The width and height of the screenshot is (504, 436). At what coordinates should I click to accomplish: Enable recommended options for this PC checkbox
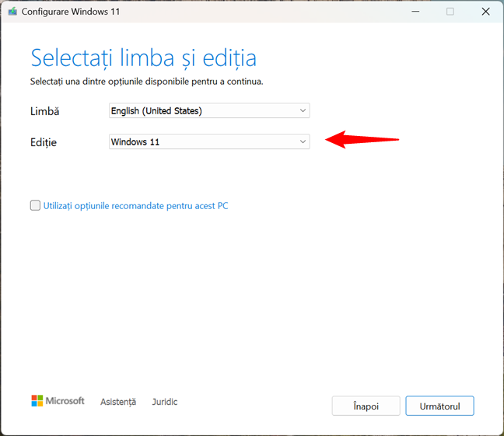click(x=35, y=205)
